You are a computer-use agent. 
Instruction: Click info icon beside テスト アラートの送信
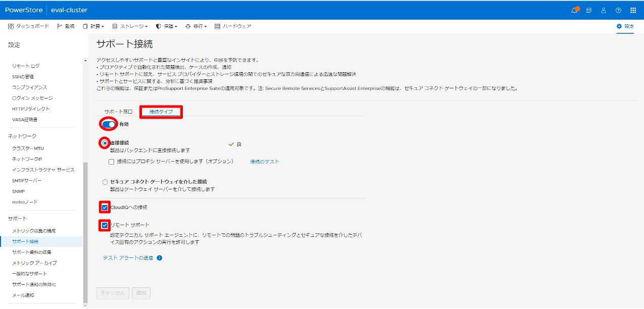point(160,257)
